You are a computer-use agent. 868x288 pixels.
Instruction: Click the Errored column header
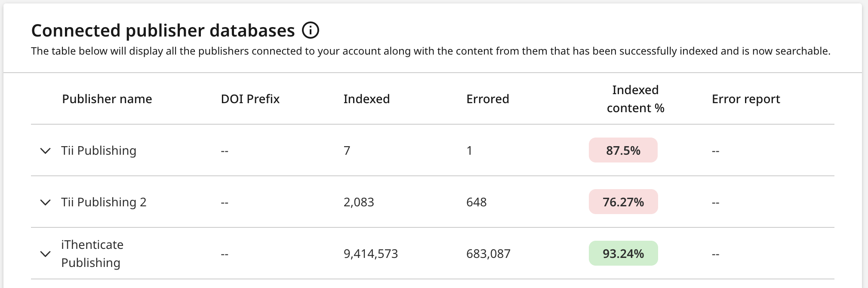488,99
